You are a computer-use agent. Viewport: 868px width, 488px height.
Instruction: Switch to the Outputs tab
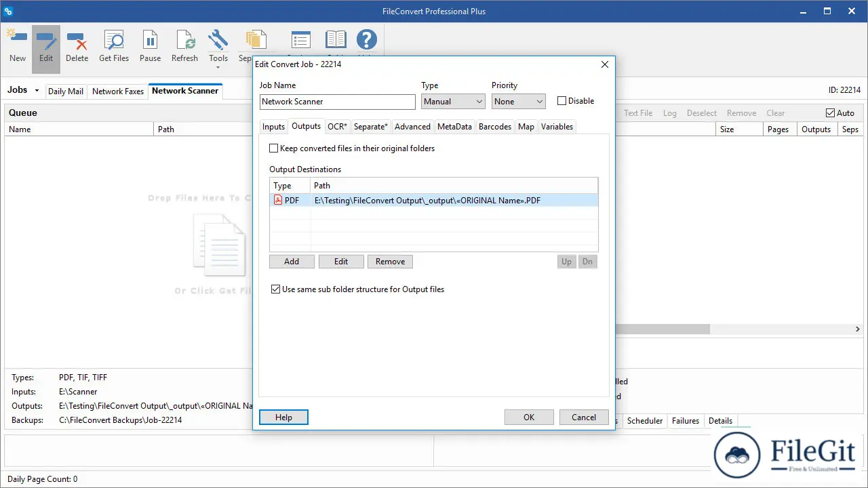tap(306, 126)
